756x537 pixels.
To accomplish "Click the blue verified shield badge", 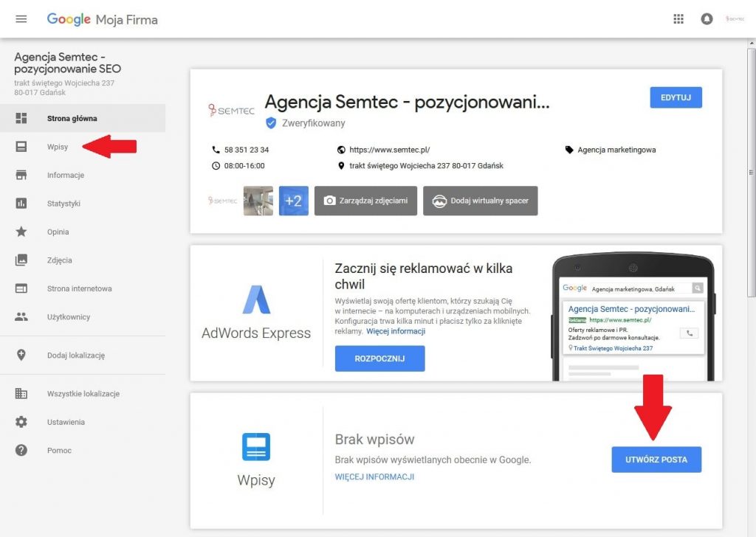I will [x=271, y=122].
